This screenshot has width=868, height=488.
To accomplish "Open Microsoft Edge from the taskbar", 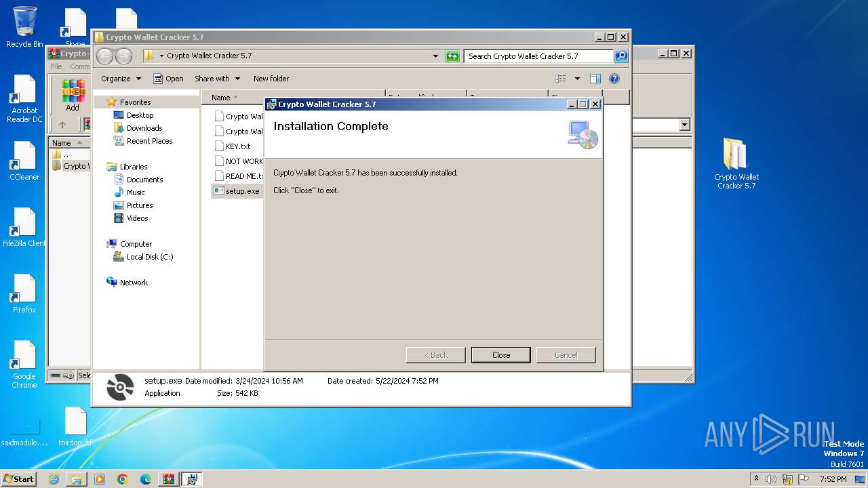I will [x=146, y=479].
